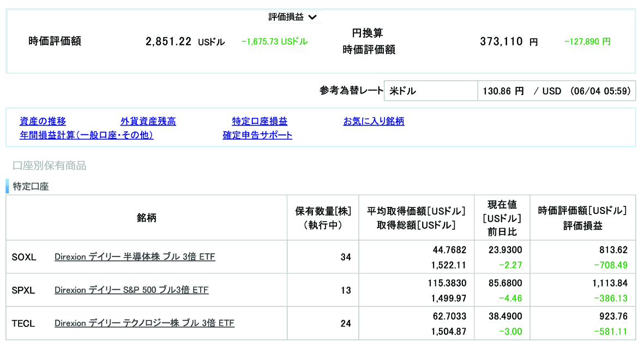Click the 2,851.22 USドル valuation amount

click(x=185, y=41)
